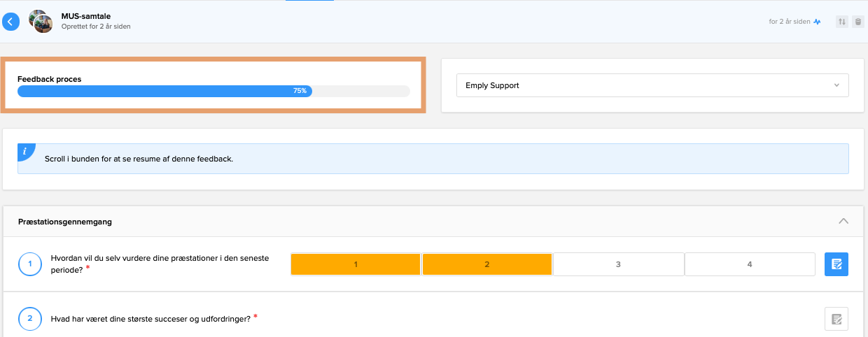Image resolution: width=868 pixels, height=337 pixels.
Task: Click the number 1 question badge
Action: tap(30, 264)
